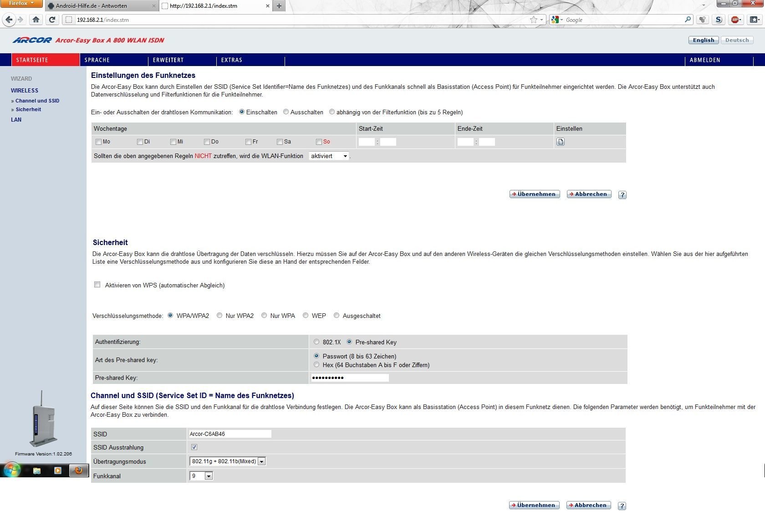Click the Firefox taskbar icon

pos(79,471)
